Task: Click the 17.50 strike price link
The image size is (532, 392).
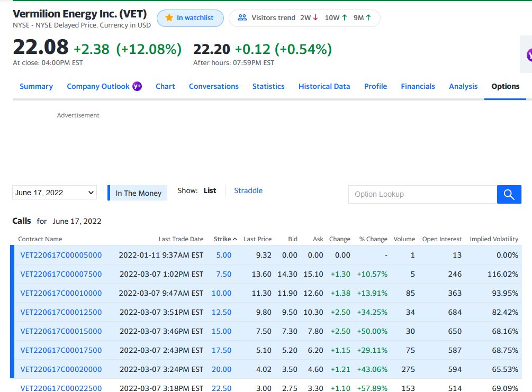Action: click(222, 350)
